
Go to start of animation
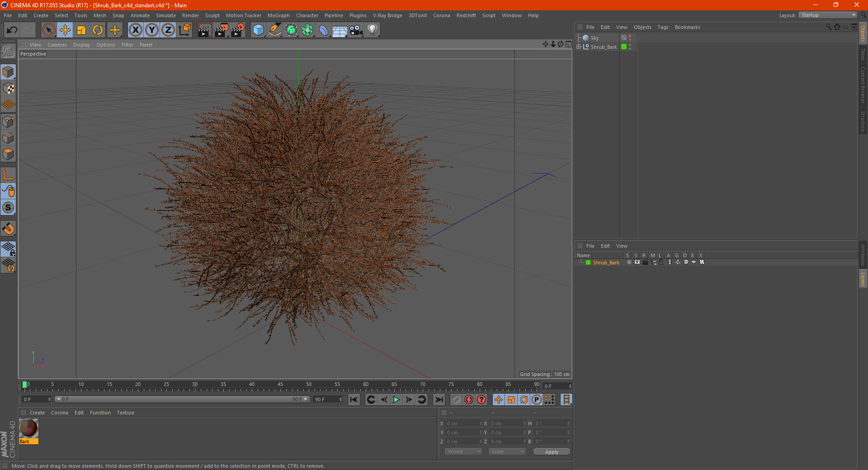point(354,399)
